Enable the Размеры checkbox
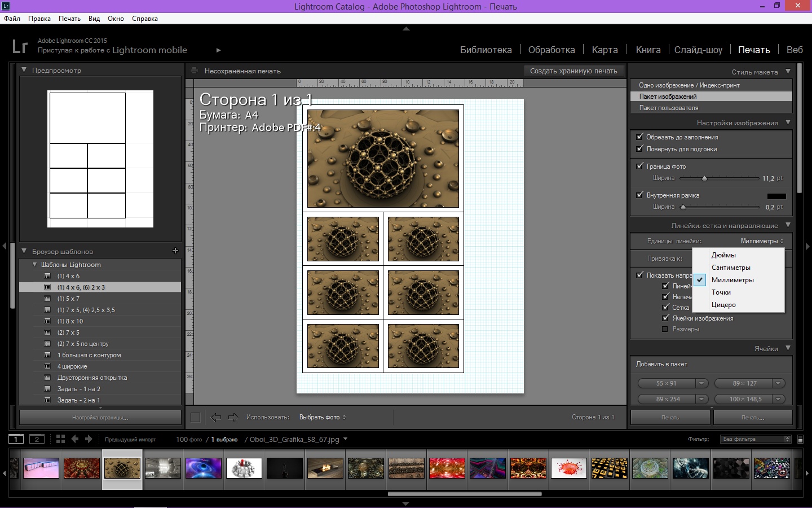The image size is (812, 508). pos(665,329)
